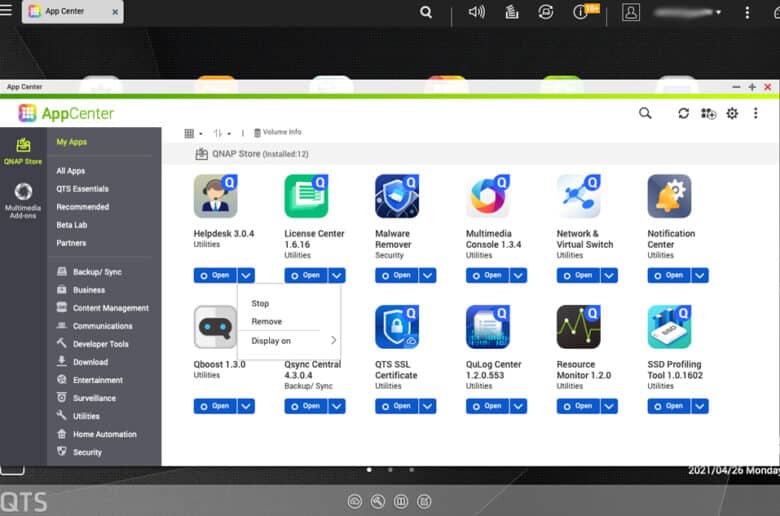Click the QTS SSL Certificate icon
Viewport: 780px width, 516px height.
coord(397,327)
